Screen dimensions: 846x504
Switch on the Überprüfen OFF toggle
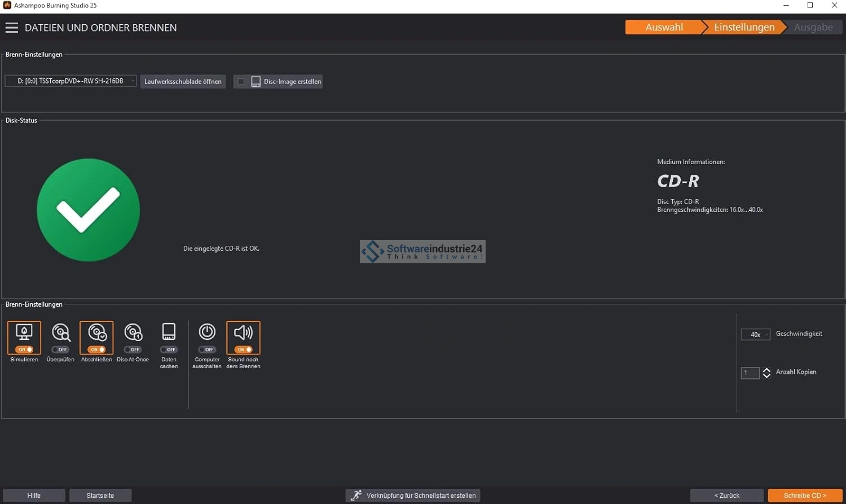(60, 350)
